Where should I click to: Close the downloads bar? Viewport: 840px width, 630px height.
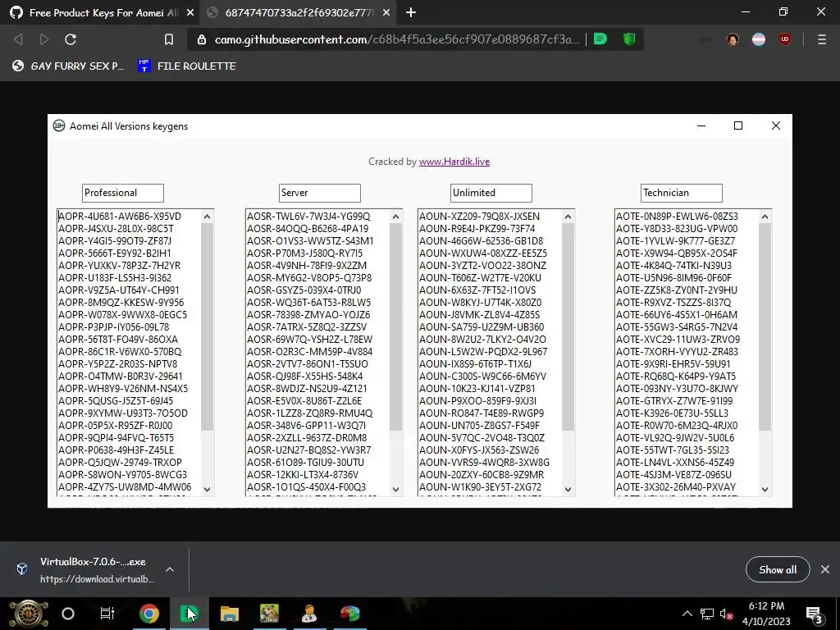pos(825,569)
